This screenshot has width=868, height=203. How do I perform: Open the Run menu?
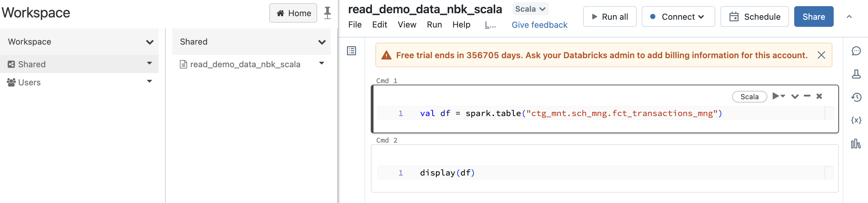[x=434, y=25]
